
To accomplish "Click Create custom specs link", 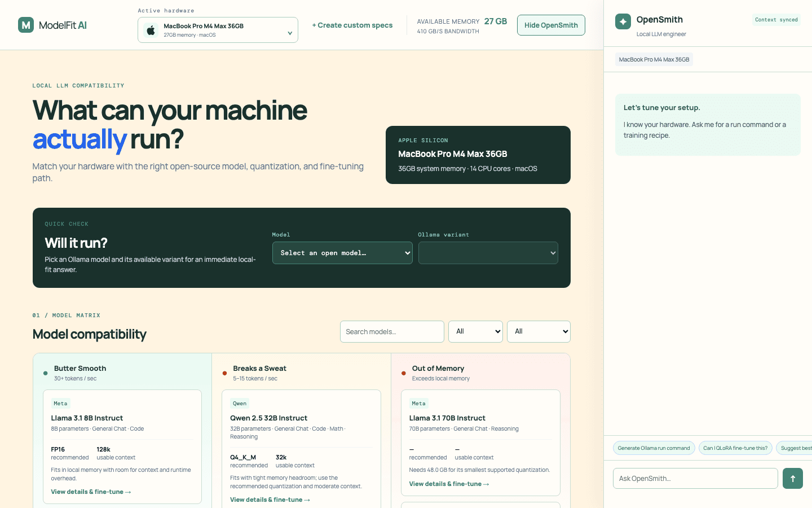I will [x=352, y=25].
